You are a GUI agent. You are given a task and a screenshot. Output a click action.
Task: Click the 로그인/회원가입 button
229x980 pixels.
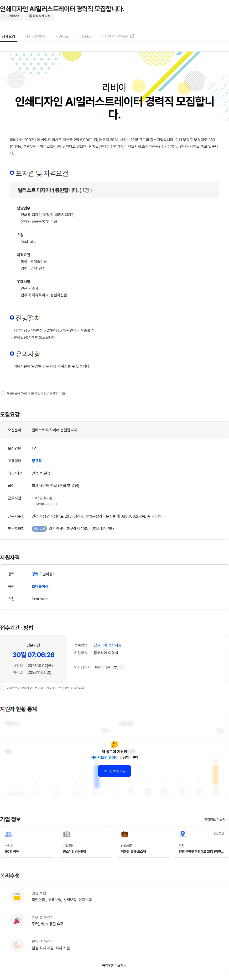(114, 771)
